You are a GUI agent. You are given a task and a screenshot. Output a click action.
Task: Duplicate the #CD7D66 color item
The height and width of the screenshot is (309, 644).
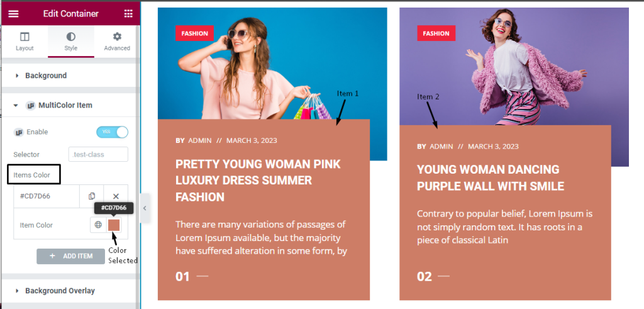click(92, 196)
